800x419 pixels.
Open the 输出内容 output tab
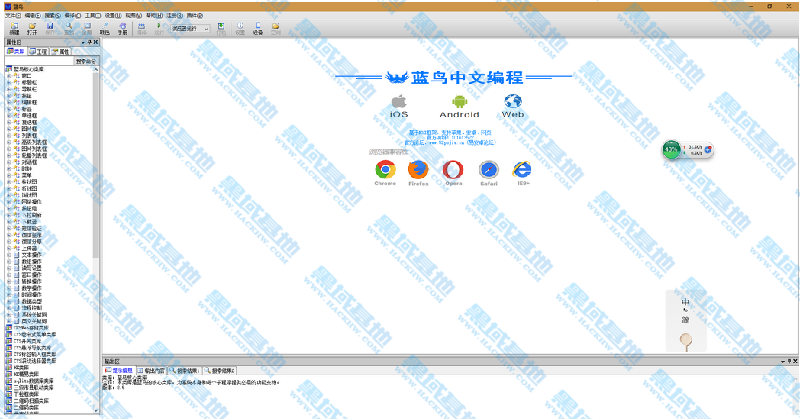(152, 371)
